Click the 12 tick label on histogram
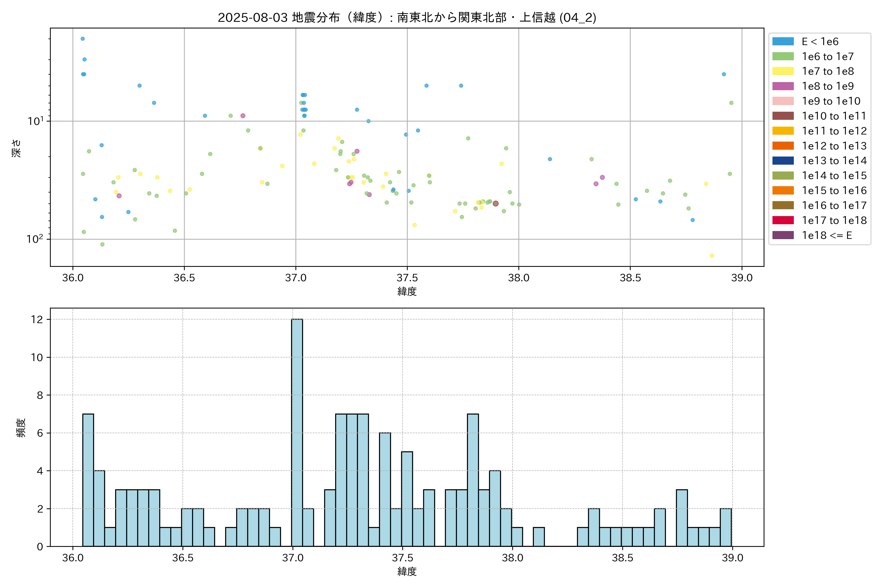This screenshot has width=882, height=588. point(37,319)
